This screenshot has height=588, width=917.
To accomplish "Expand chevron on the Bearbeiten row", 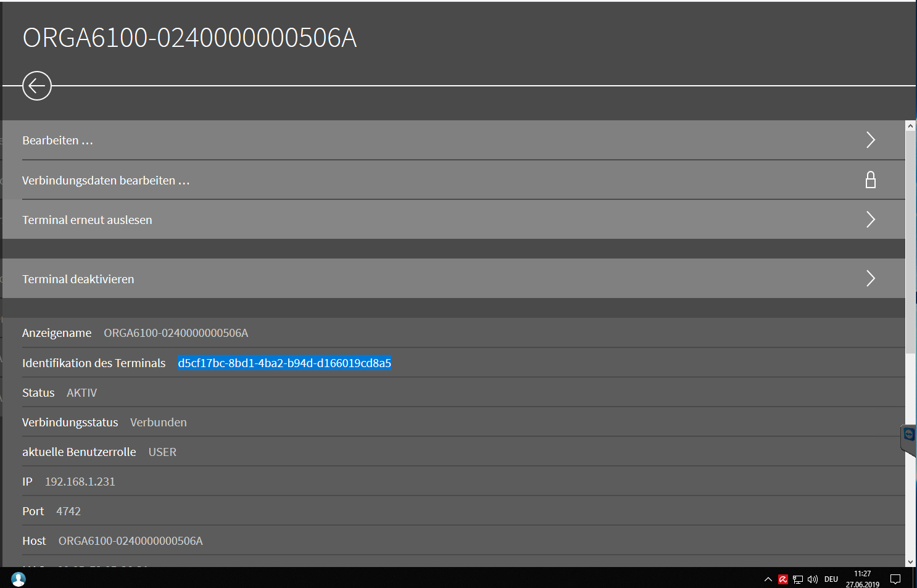I will tap(871, 140).
